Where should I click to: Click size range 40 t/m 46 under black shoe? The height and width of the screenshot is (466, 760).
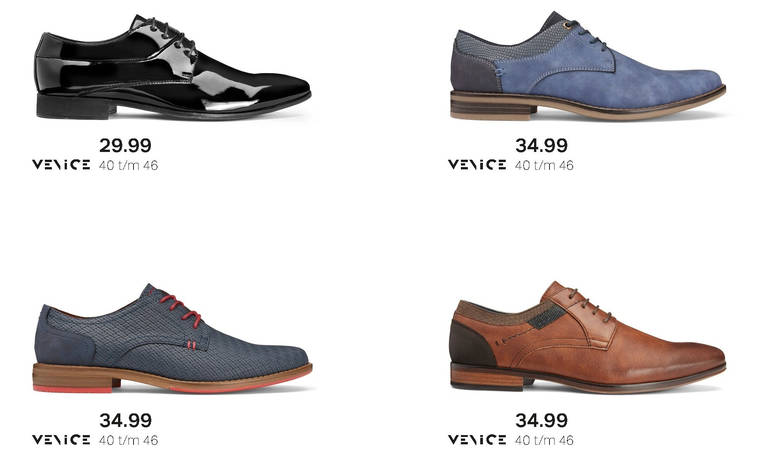point(128,165)
